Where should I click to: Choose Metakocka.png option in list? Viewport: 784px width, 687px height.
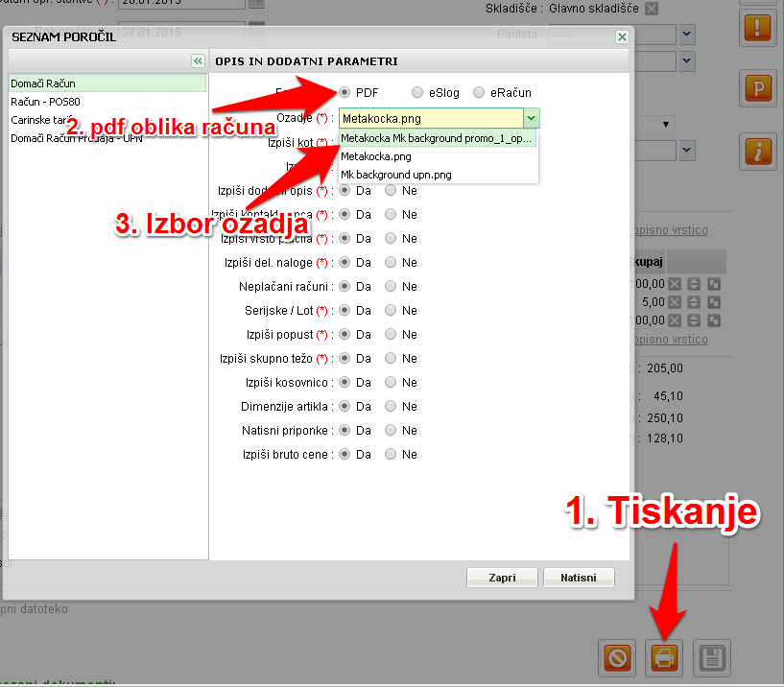point(438,156)
